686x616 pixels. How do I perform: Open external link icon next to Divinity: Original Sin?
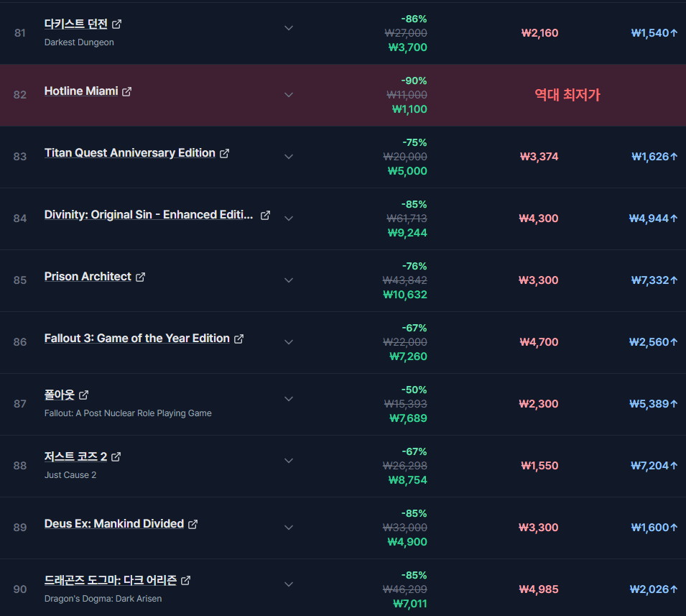click(x=266, y=215)
